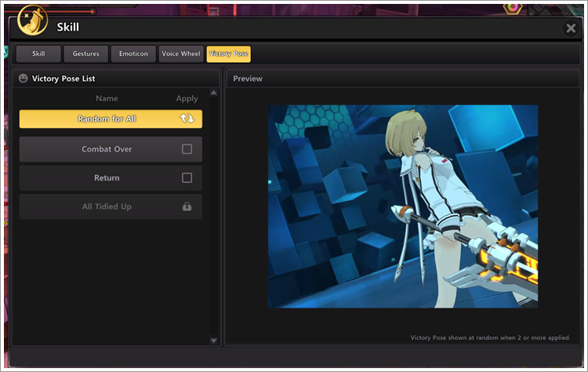588x372 pixels.
Task: Click the Preview panel header
Action: coord(403,78)
